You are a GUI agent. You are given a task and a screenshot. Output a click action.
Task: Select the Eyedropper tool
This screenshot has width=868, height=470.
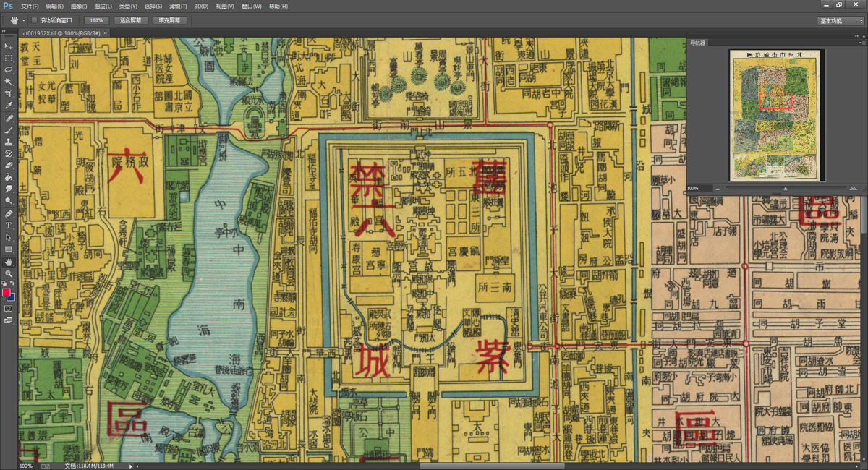point(9,106)
